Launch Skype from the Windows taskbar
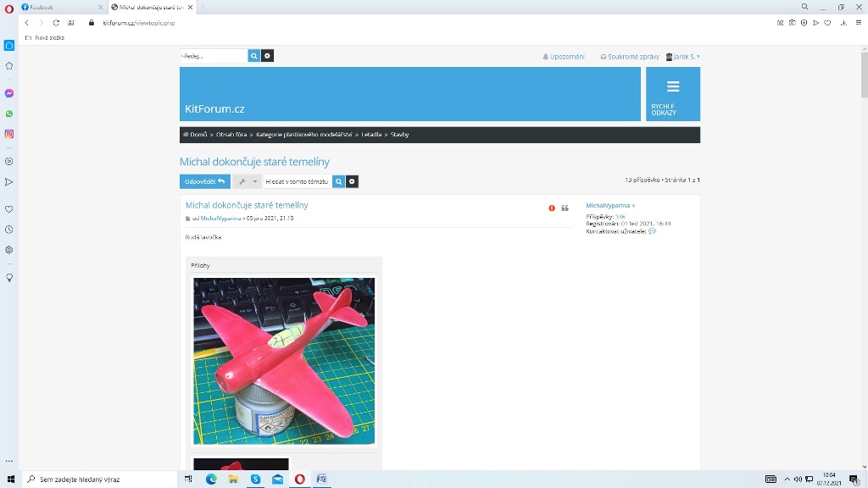This screenshot has height=488, width=868. point(255,479)
